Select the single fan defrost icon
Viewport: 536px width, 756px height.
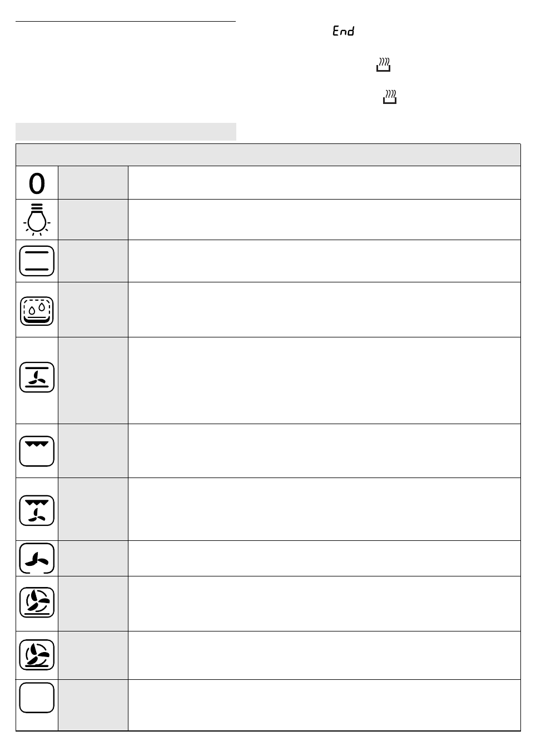(37, 558)
